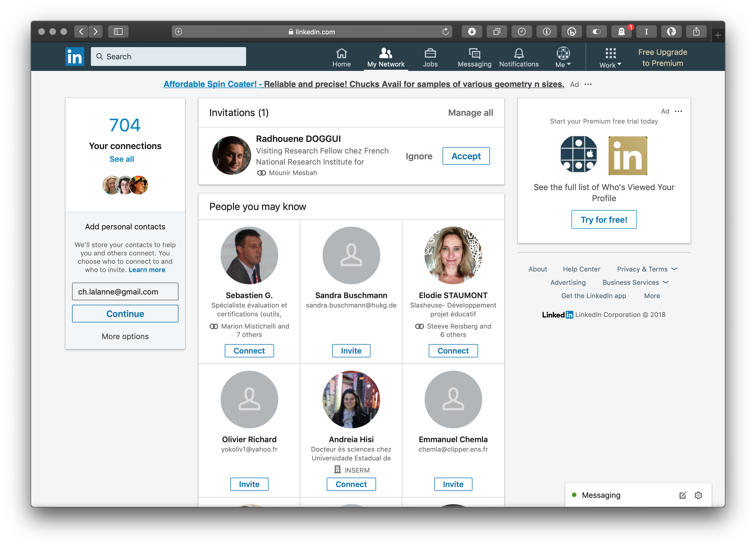The height and width of the screenshot is (548, 756).
Task: Compose a new message in the Messaging bar
Action: pos(682,495)
